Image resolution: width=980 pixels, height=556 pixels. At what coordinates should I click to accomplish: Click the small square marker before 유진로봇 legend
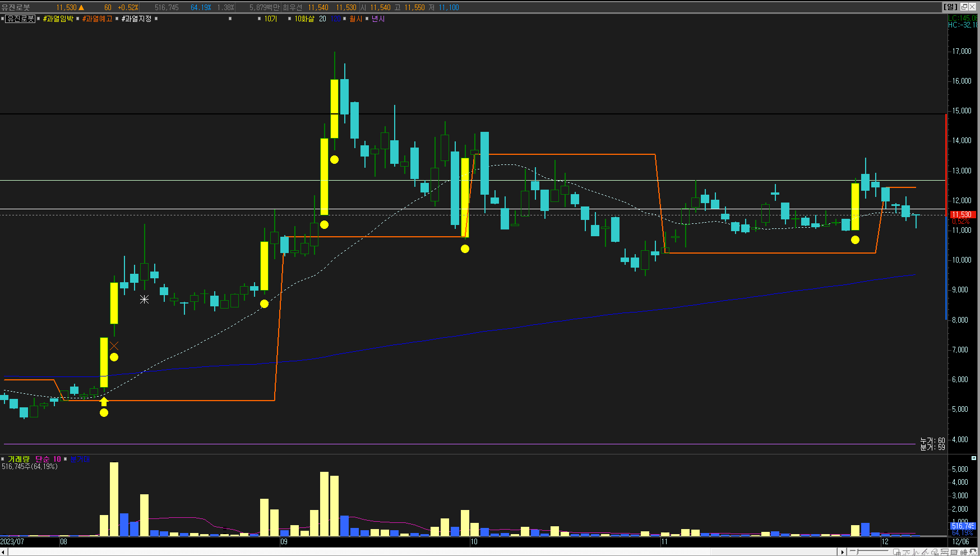coord(2,19)
